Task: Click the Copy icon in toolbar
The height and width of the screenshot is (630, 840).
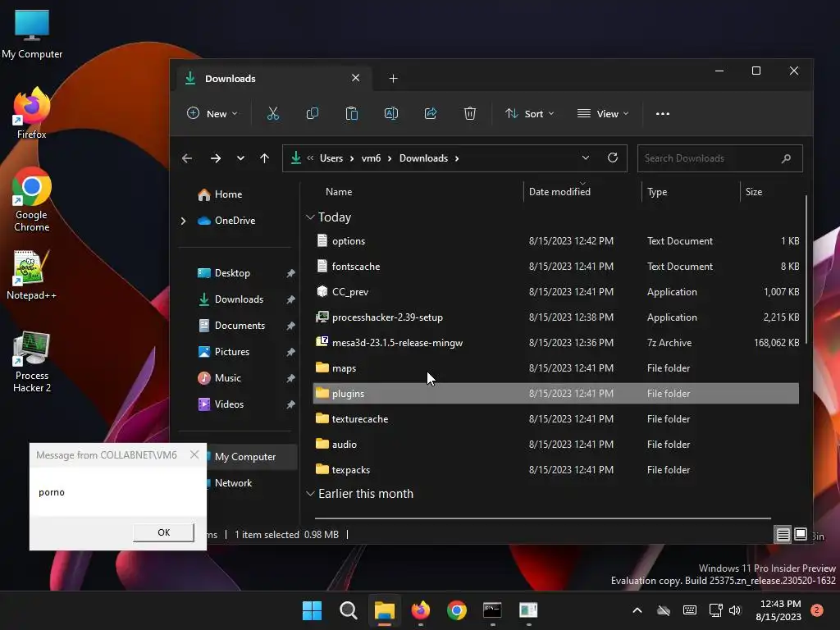Action: coord(313,113)
